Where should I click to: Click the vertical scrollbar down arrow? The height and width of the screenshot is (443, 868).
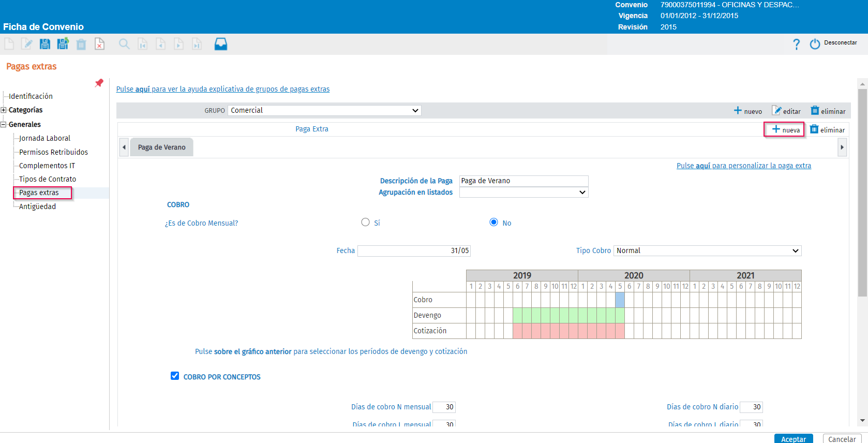862,420
